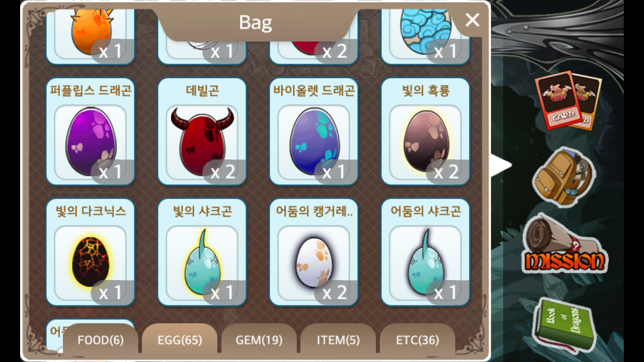Image resolution: width=644 pixels, height=362 pixels.
Task: Select the 데빌곤 horned red egg
Action: tap(202, 132)
